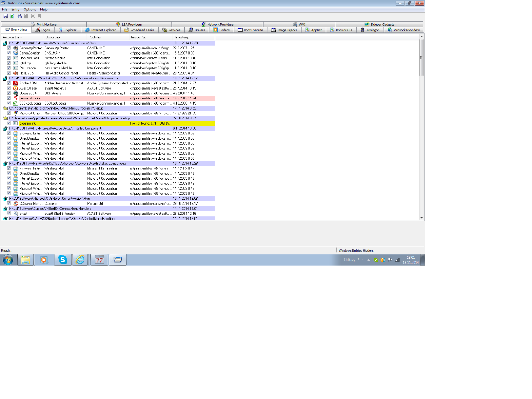This screenshot has width=532, height=399.
Task: Click the Autoruns taskbar button
Action: click(118, 260)
